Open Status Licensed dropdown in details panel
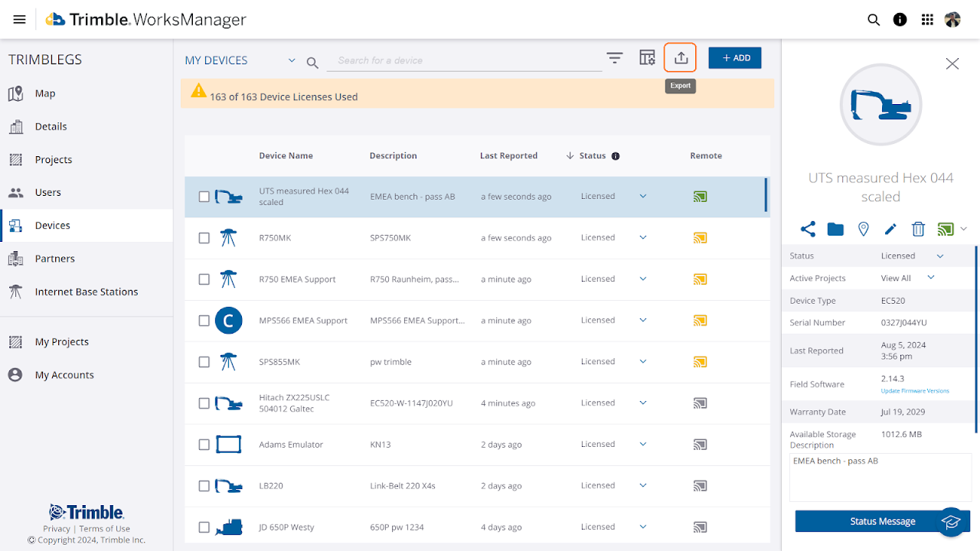Screen dimensions: 980x551 [940, 256]
